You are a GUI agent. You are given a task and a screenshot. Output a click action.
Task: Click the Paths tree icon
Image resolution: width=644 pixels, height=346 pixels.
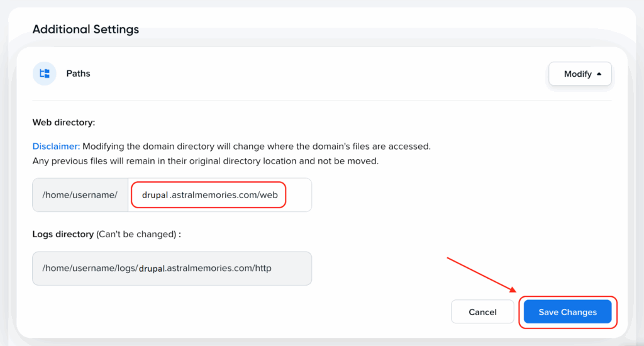pos(45,74)
